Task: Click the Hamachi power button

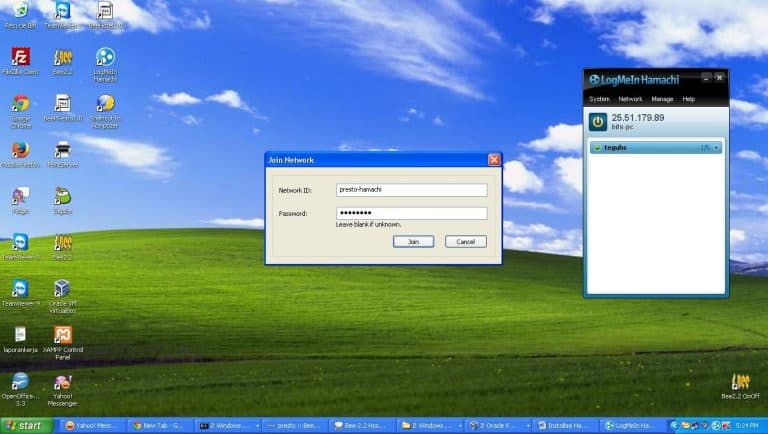Action: pos(597,122)
